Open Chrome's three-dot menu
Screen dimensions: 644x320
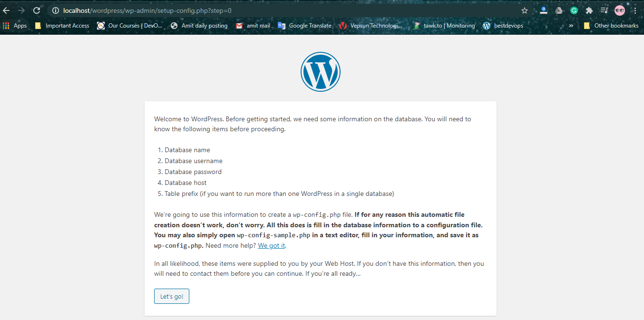click(x=635, y=10)
